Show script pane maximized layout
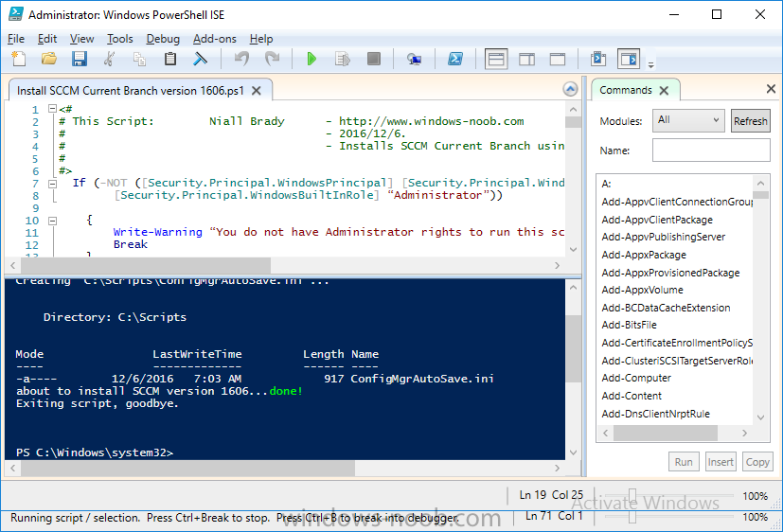 pyautogui.click(x=558, y=60)
